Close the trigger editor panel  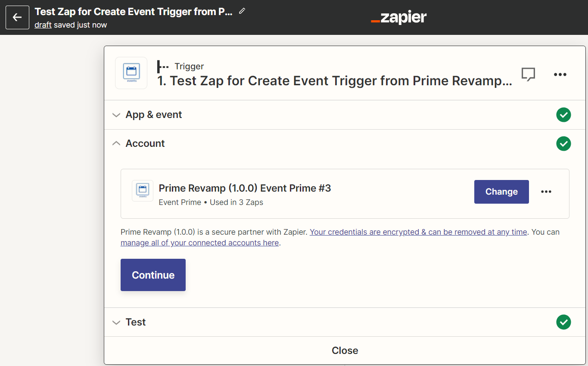tap(345, 350)
